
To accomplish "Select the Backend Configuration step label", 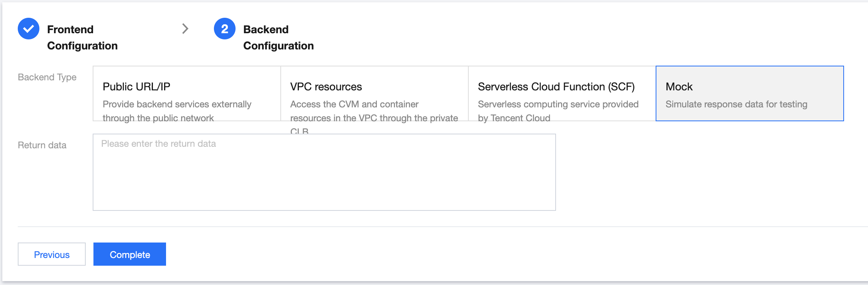I will (x=278, y=37).
